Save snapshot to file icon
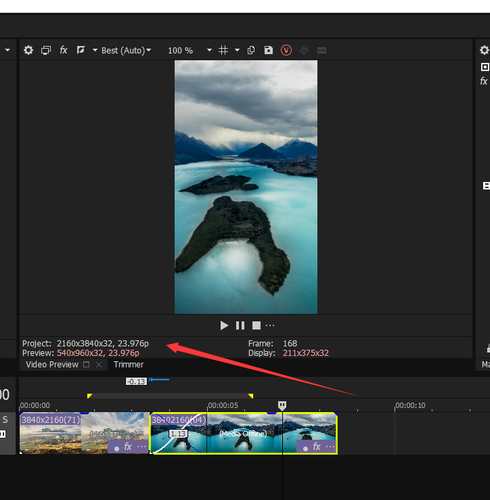The image size is (490, 500). click(x=268, y=50)
